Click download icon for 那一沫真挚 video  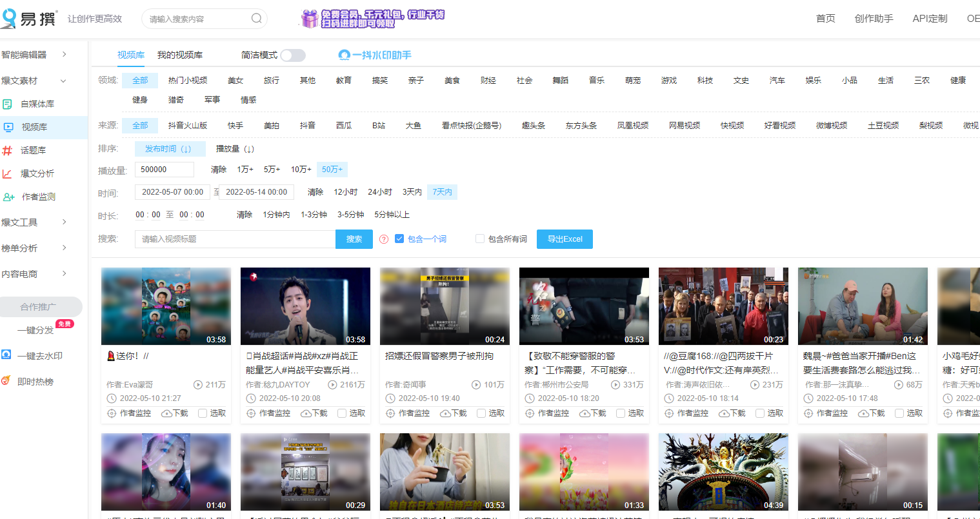coord(863,413)
